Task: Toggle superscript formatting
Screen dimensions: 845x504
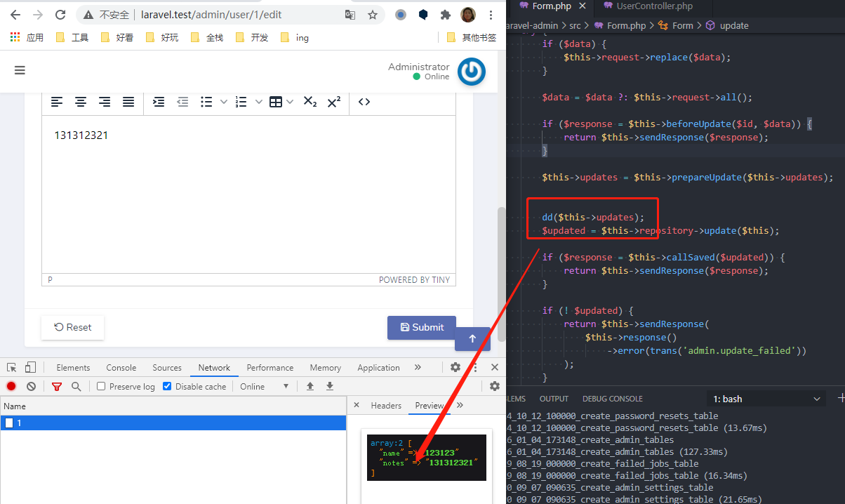Action: [x=335, y=102]
